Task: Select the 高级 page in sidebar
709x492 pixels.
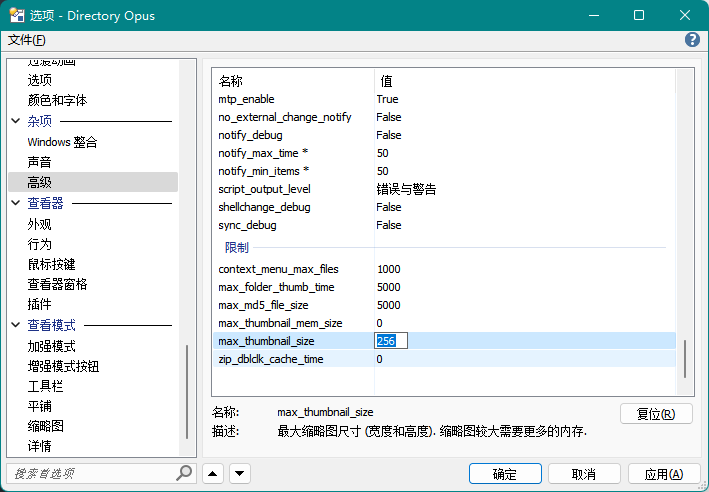Action: 40,182
